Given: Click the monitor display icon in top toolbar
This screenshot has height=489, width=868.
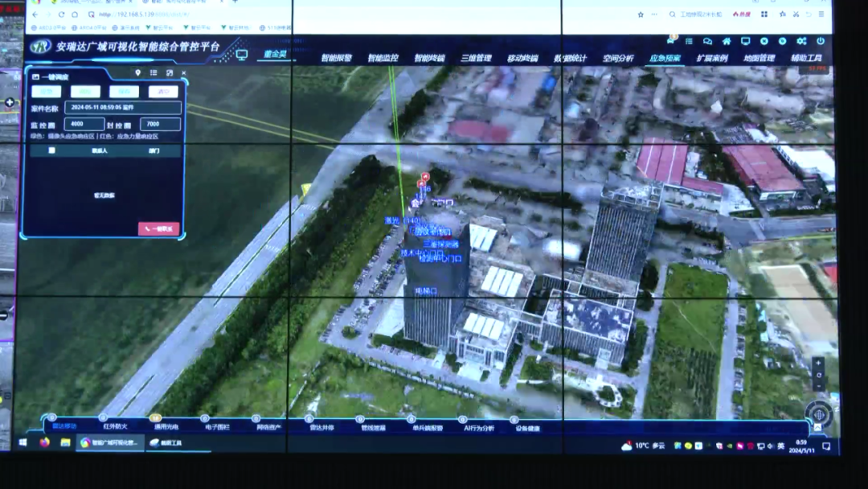Looking at the screenshot, I should [745, 41].
